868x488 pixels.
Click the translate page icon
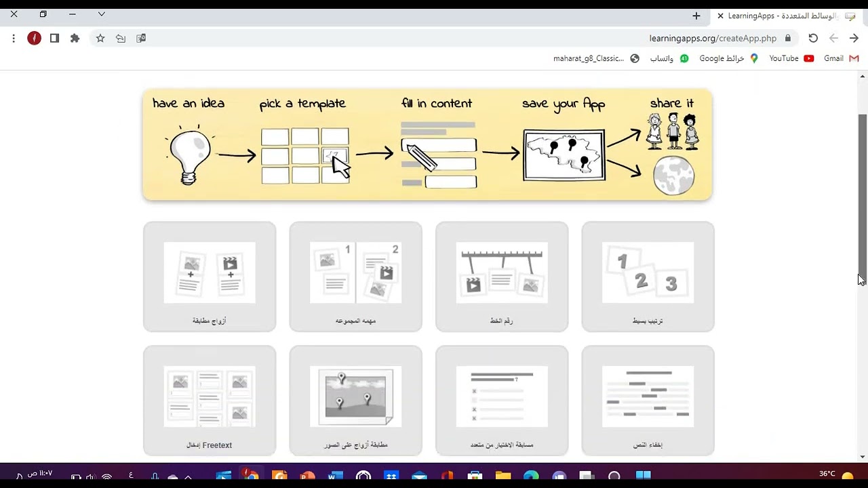pos(141,39)
